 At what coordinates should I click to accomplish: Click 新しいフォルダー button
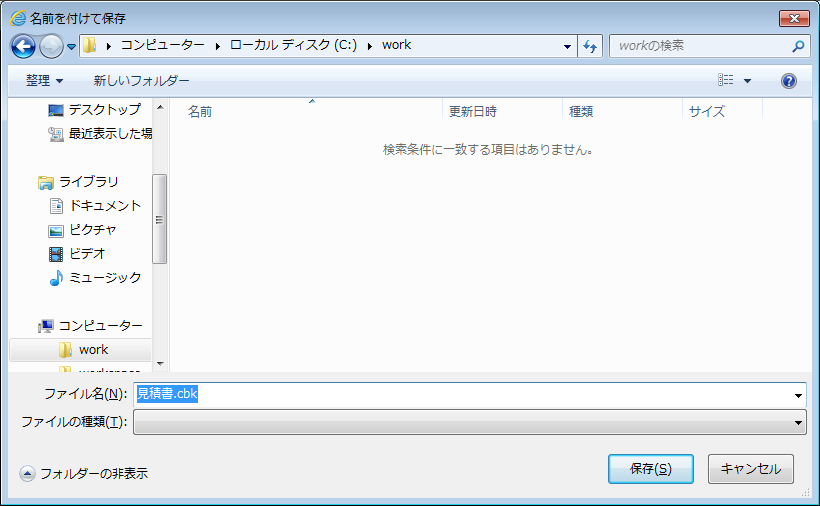tap(141, 80)
